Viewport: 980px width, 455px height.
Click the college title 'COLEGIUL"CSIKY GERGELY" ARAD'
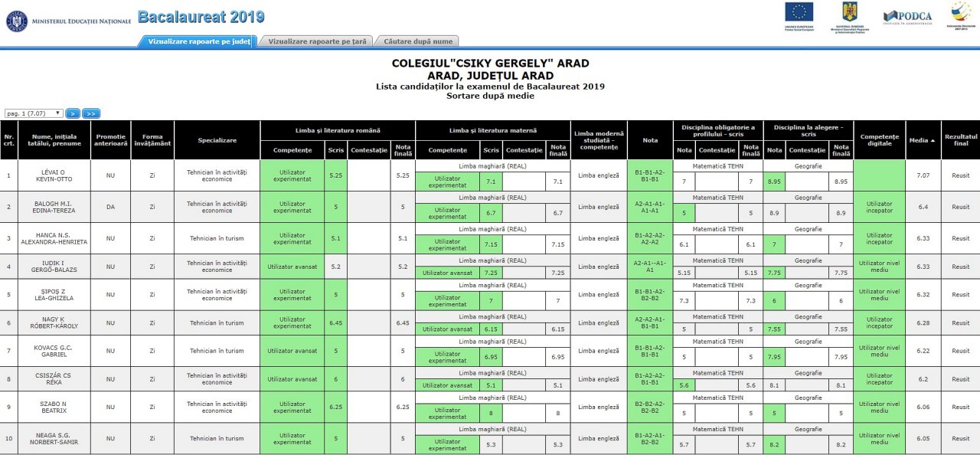[x=490, y=64]
